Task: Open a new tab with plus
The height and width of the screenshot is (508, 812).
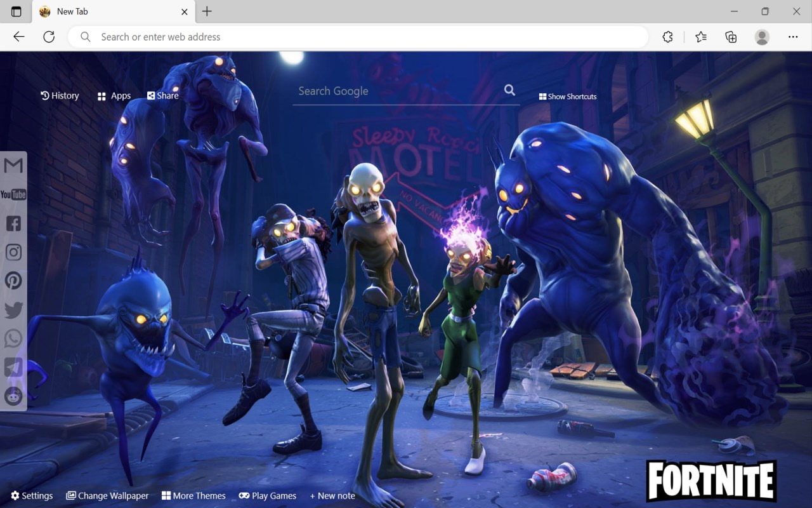Action: click(x=207, y=11)
